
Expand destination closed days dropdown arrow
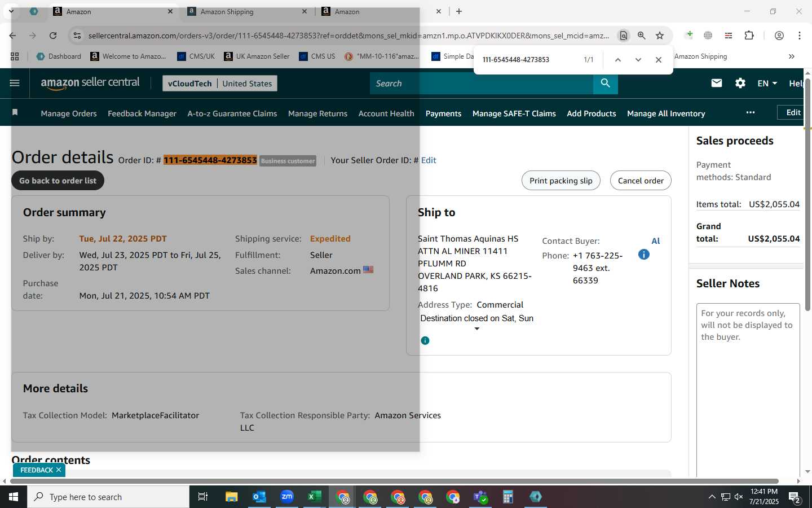[x=477, y=329]
